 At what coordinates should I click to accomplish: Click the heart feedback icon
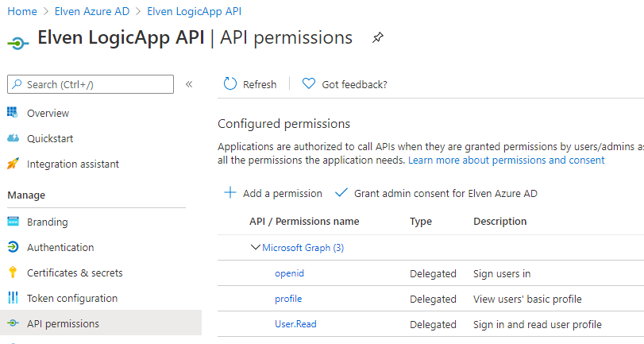coord(309,84)
